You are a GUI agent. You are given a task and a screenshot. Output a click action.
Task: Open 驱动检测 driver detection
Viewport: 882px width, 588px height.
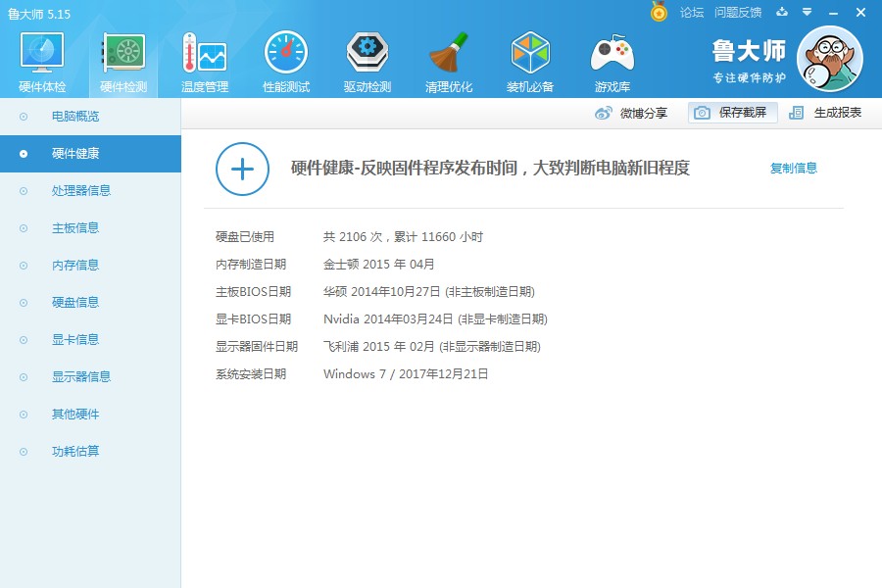[x=367, y=53]
